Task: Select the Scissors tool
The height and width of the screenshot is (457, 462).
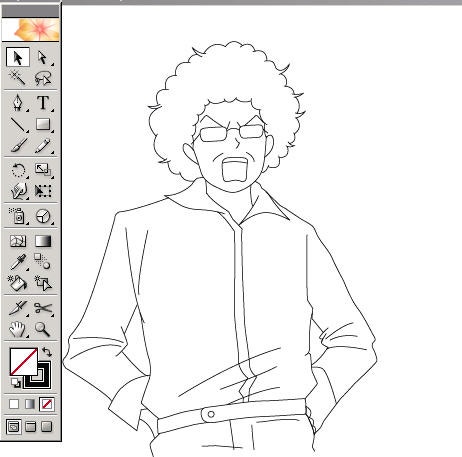Action: [x=43, y=308]
